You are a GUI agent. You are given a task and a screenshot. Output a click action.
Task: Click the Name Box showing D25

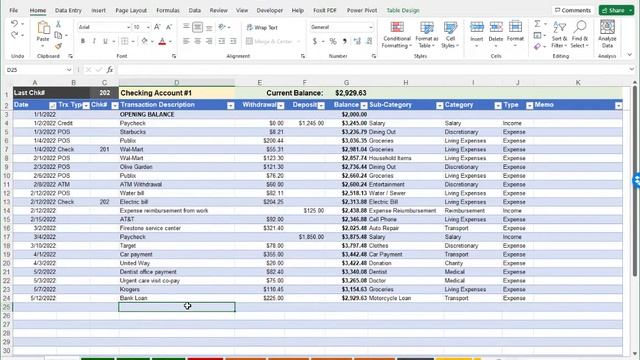(x=35, y=70)
